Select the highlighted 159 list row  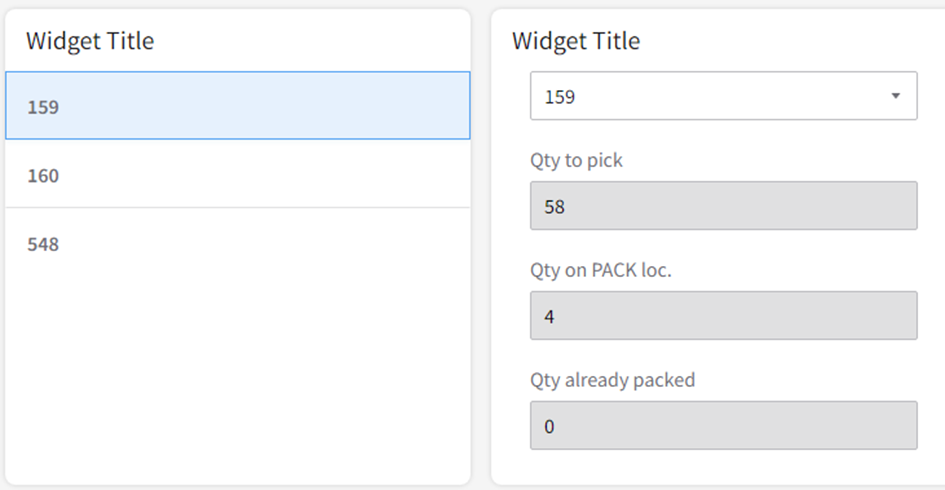pos(237,105)
